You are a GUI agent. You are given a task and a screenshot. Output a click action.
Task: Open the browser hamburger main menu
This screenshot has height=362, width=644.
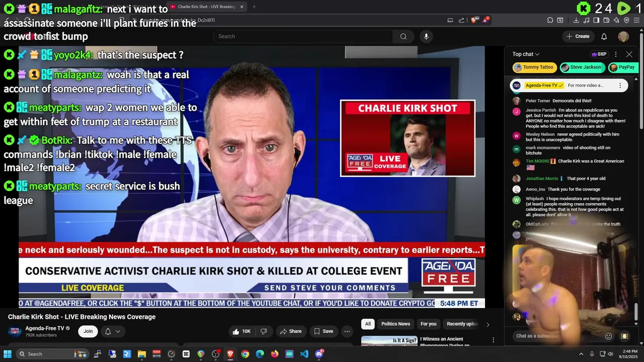[636, 20]
